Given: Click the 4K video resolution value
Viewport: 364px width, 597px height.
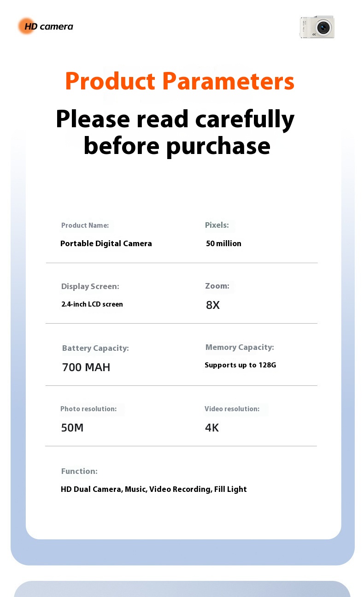Looking at the screenshot, I should click(212, 428).
